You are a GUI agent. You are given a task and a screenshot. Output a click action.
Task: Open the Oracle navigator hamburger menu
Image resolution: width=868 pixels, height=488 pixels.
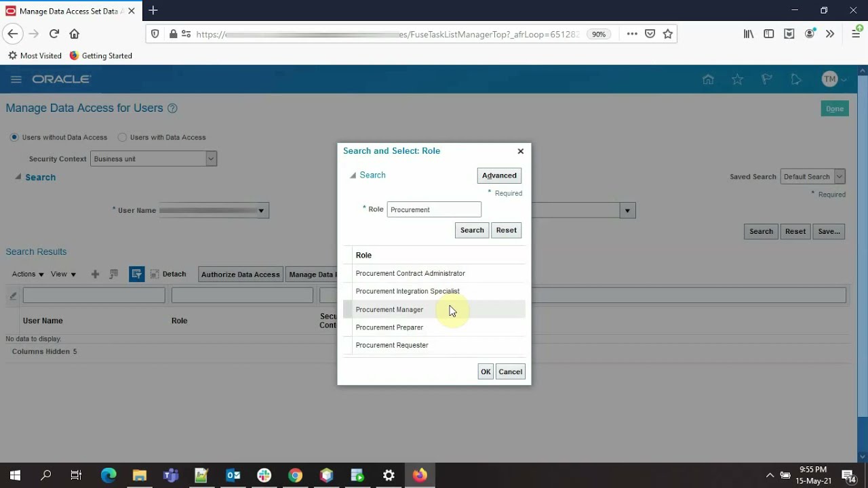(x=16, y=79)
